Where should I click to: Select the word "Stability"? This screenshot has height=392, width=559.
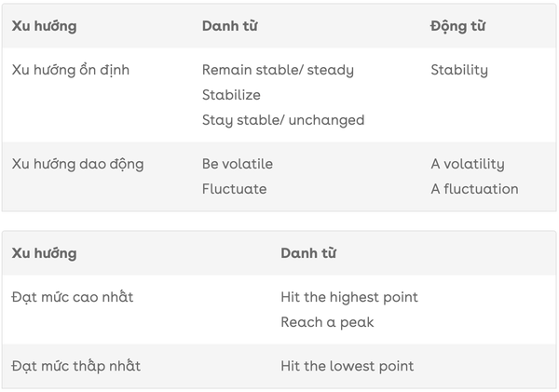tap(459, 70)
